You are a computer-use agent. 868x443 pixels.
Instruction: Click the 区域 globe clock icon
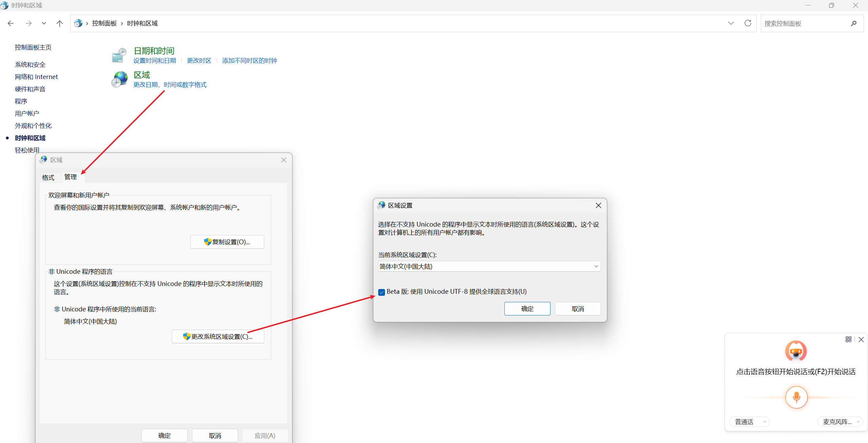pos(119,79)
